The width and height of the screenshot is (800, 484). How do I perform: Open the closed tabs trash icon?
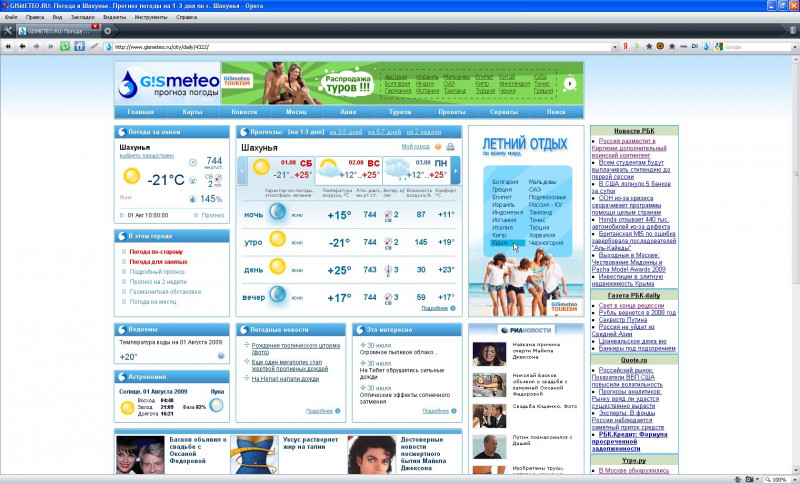[793, 31]
